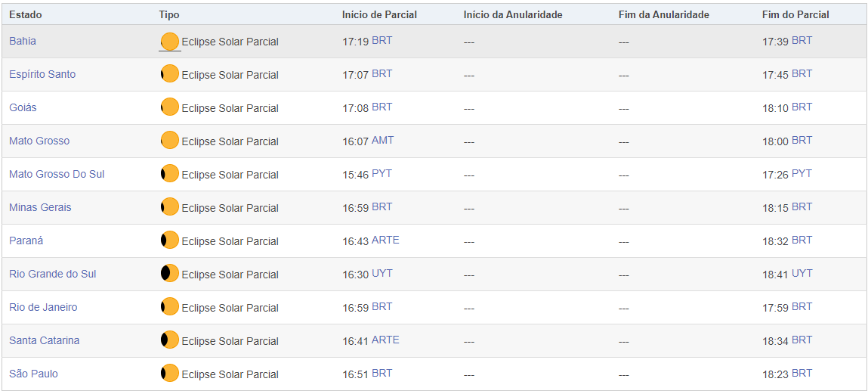Click the eclipse icon in Mato Grosso row
The width and height of the screenshot is (868, 391).
pos(170,141)
